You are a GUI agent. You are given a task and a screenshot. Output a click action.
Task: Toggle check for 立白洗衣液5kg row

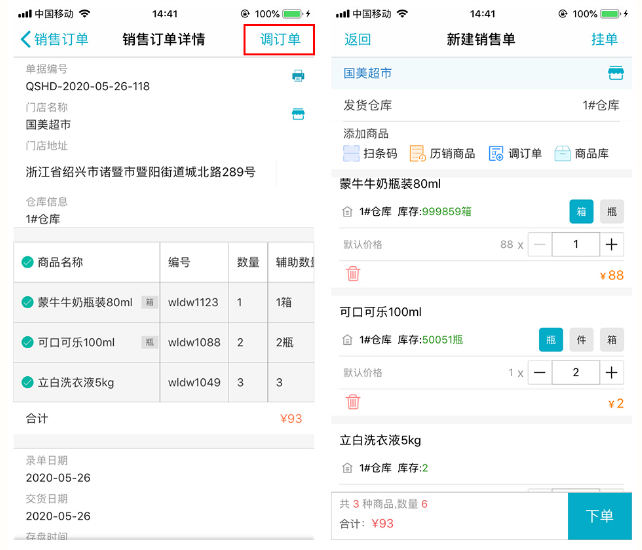[27, 382]
